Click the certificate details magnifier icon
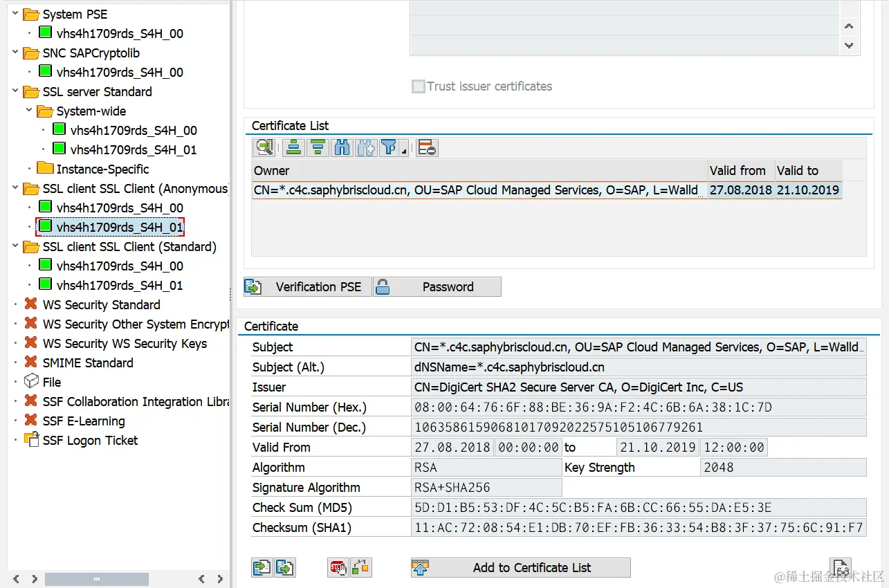 [x=264, y=147]
